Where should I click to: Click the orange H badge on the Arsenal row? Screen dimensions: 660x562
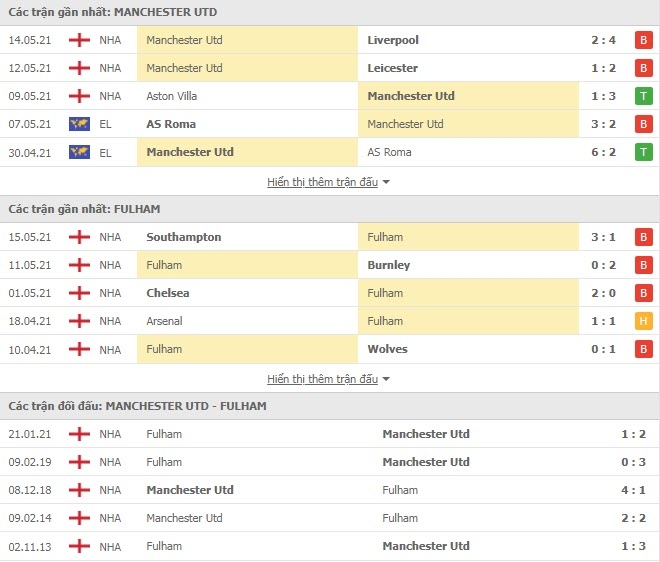(x=643, y=321)
